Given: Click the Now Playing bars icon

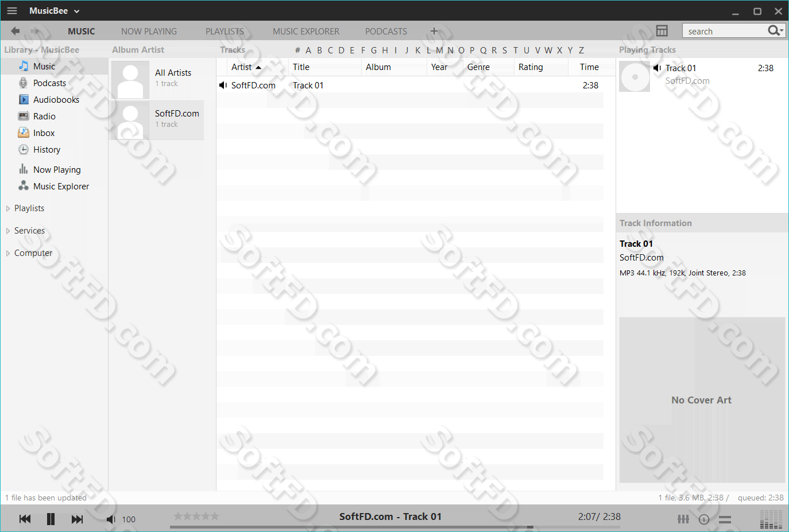Looking at the screenshot, I should 24,169.
